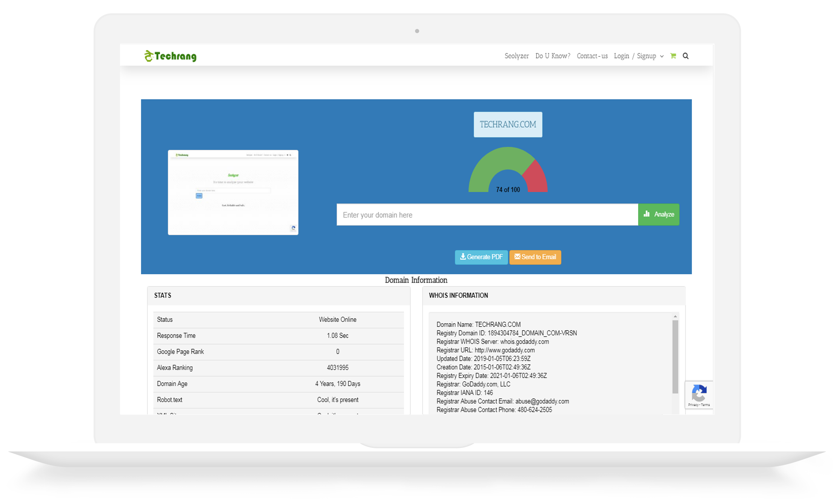Open the Do U Know? menu
833x504 pixels.
click(x=552, y=56)
